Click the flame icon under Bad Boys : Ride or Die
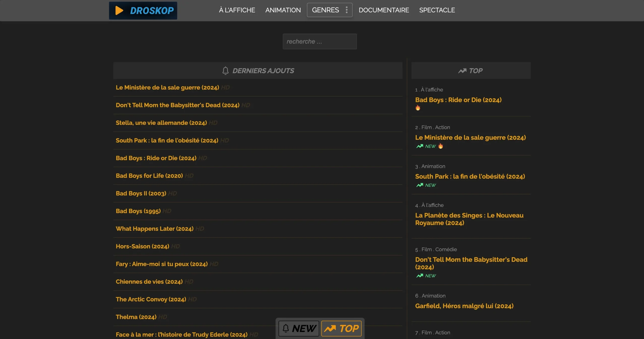 pos(418,108)
